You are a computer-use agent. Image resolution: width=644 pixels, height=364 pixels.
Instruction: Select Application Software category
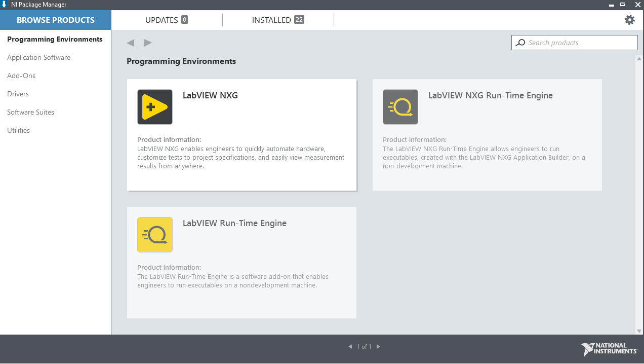click(38, 57)
